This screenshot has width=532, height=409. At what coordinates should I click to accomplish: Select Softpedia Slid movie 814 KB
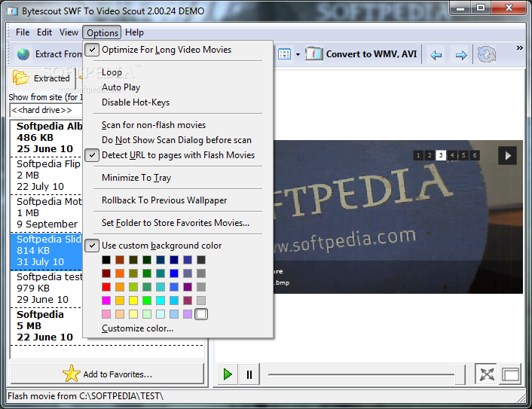click(47, 251)
